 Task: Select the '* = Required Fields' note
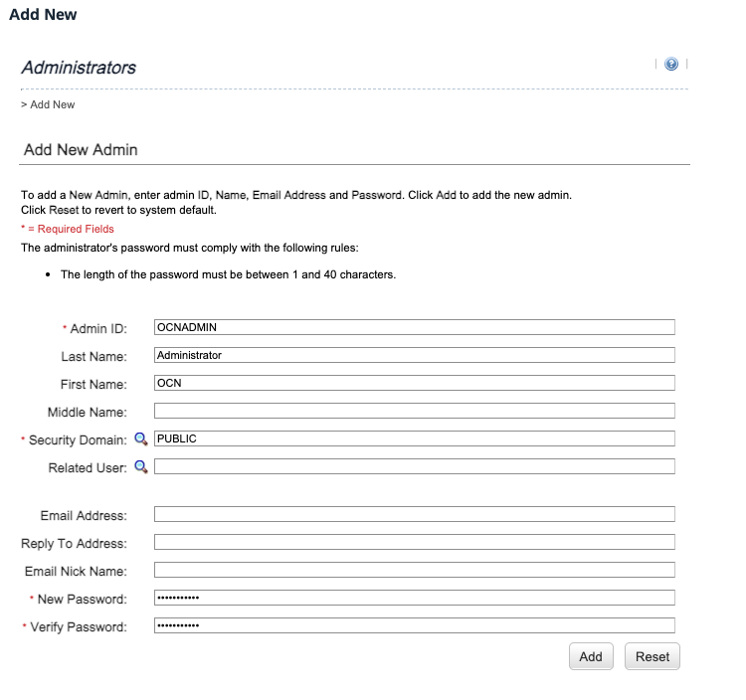[x=67, y=229]
